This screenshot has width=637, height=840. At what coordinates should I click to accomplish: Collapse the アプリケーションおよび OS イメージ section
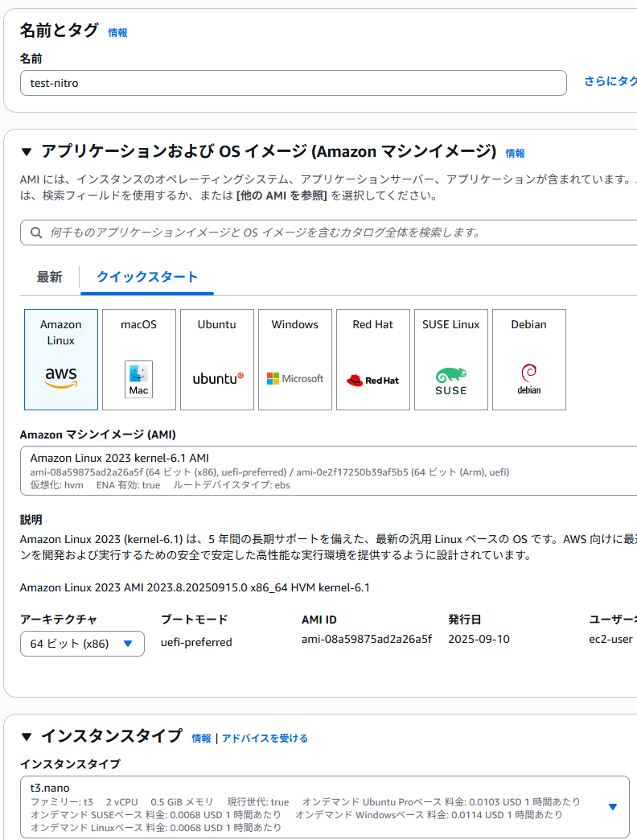click(x=27, y=152)
